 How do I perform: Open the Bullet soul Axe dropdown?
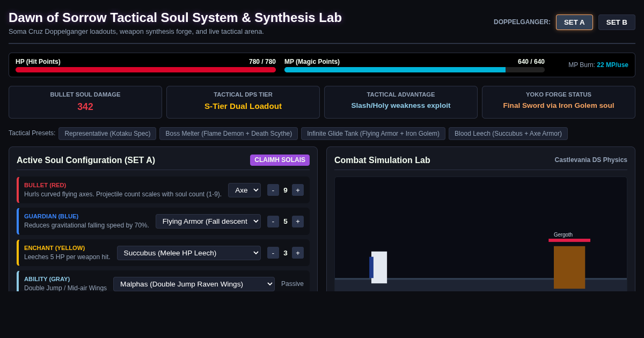point(244,190)
